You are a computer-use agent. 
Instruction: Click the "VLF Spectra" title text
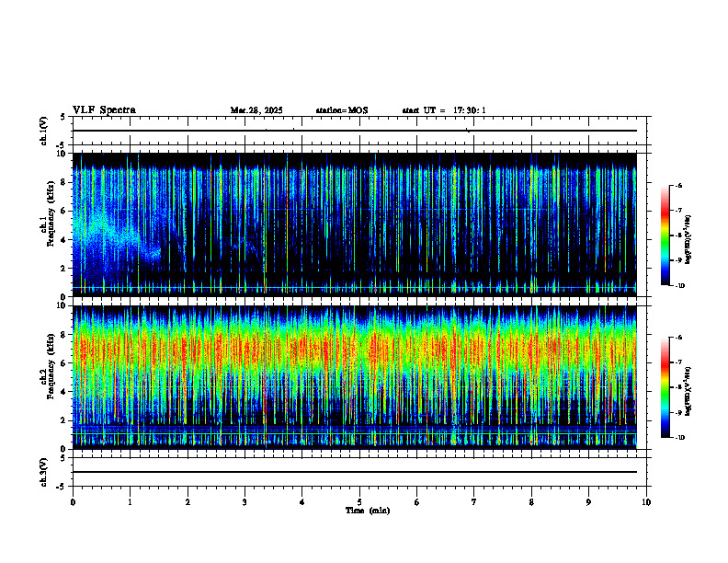click(104, 110)
